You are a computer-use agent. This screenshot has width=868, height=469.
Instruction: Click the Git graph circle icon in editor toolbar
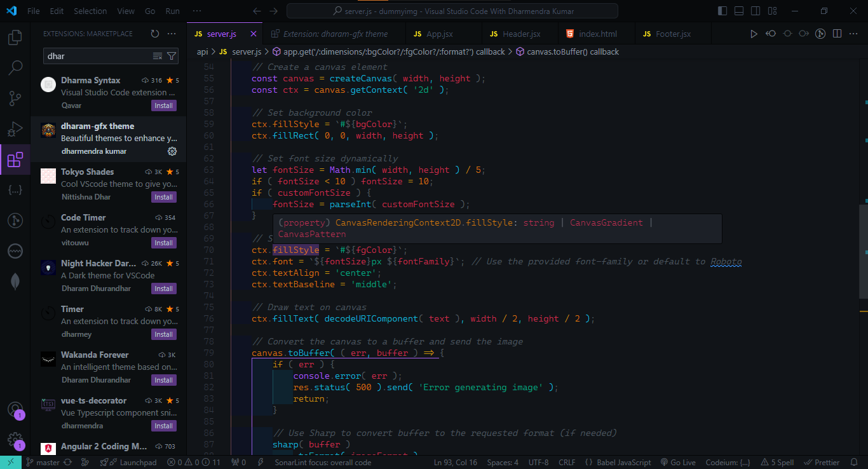click(820, 34)
